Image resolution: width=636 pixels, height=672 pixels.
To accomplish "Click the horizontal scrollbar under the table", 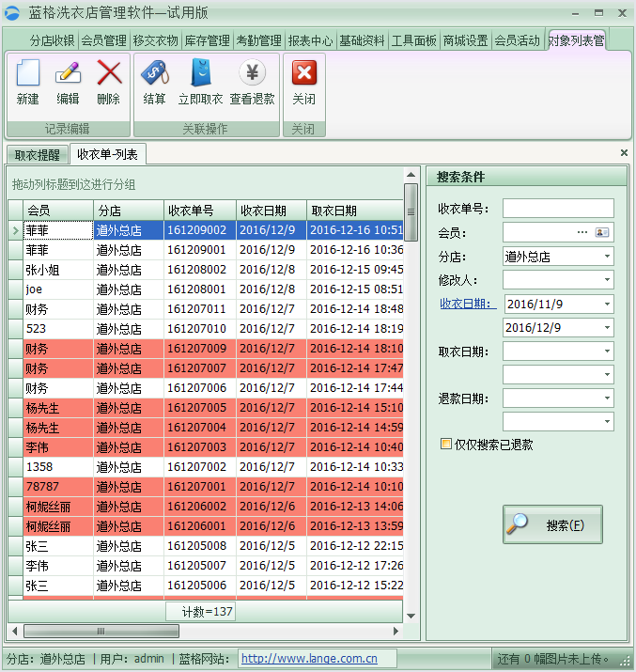I will pos(207,631).
